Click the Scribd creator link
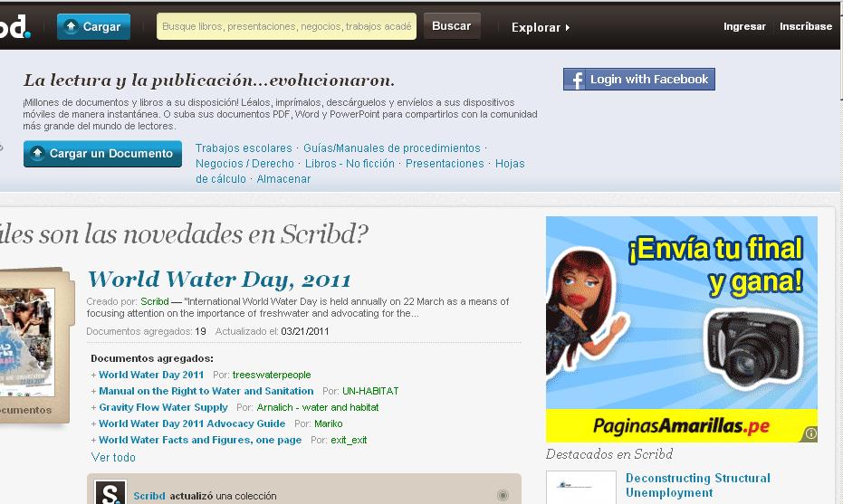 tap(154, 301)
